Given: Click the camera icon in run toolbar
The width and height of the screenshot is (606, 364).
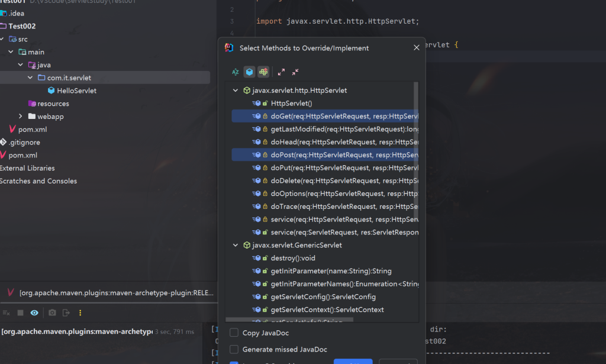Looking at the screenshot, I should [x=52, y=313].
